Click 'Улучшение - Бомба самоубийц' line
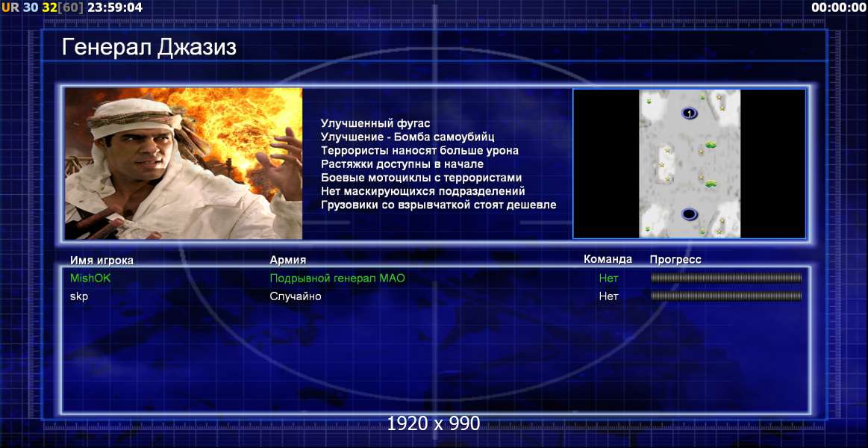This screenshot has height=448, width=868. coord(408,137)
